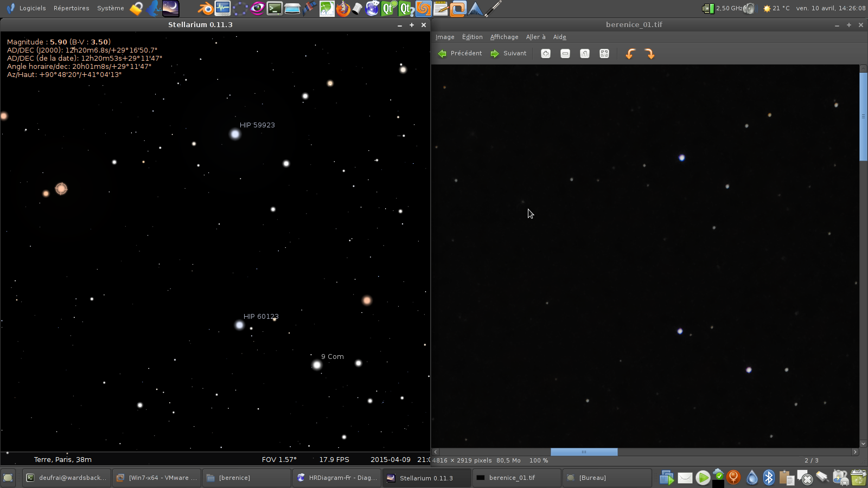Go to next image with Suivant button

(508, 53)
